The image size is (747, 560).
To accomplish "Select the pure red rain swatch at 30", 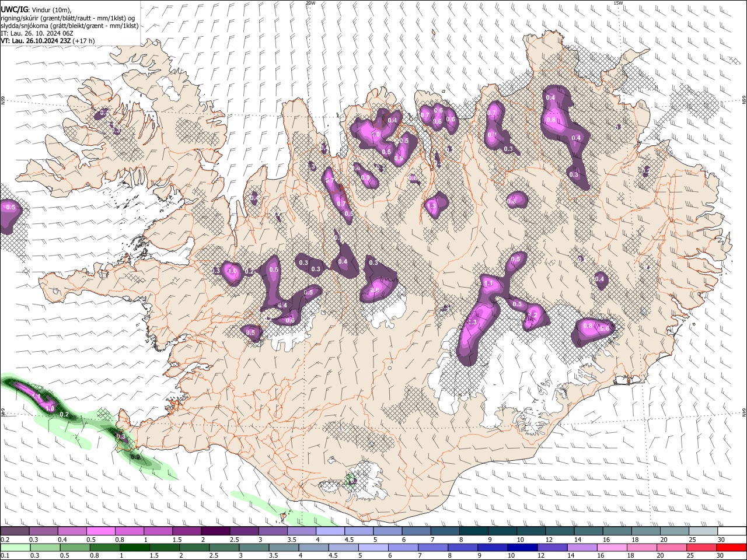I will (x=732, y=547).
